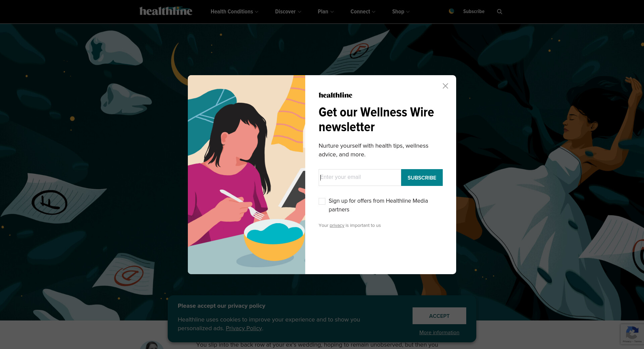Viewport: 644px width, 349px height.
Task: Open the Connect menu
Action: (363, 11)
